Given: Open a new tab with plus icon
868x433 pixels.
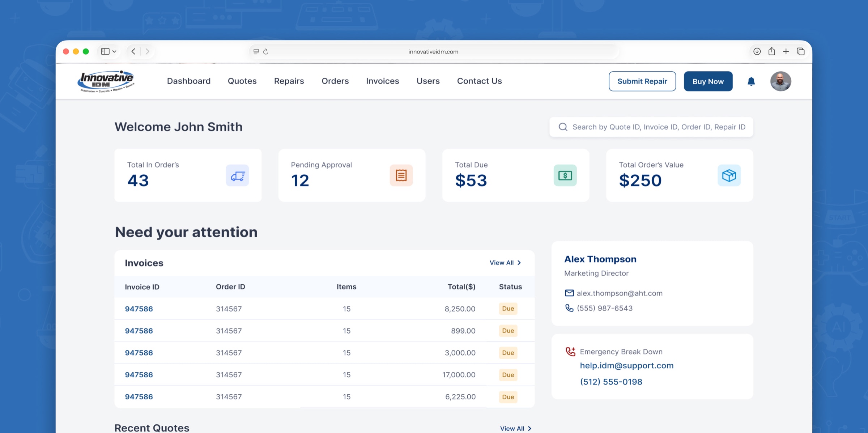Looking at the screenshot, I should point(786,51).
